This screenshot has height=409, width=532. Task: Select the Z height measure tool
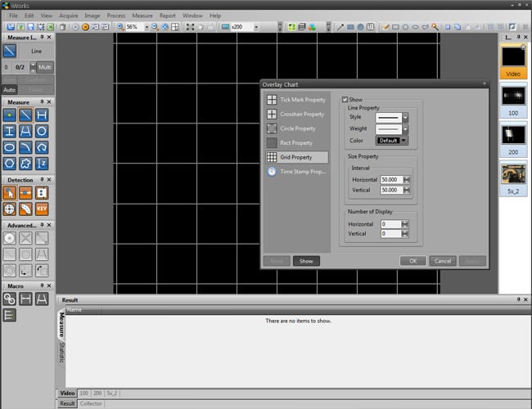click(42, 164)
